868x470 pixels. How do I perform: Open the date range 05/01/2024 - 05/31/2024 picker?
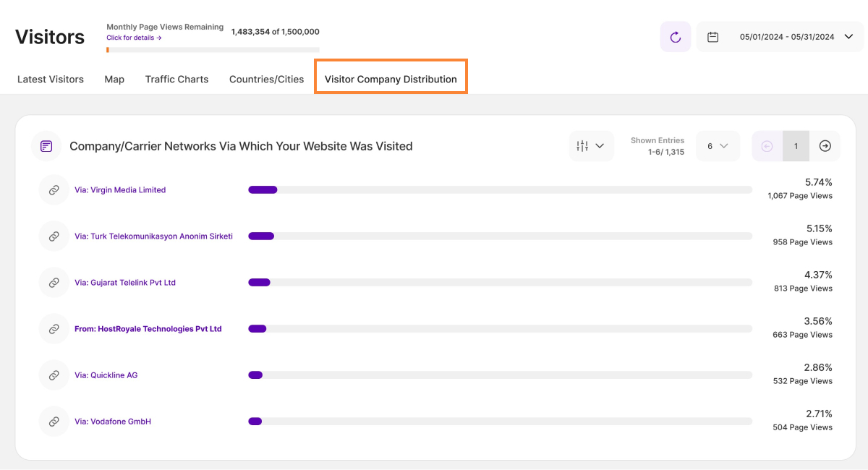click(x=787, y=37)
